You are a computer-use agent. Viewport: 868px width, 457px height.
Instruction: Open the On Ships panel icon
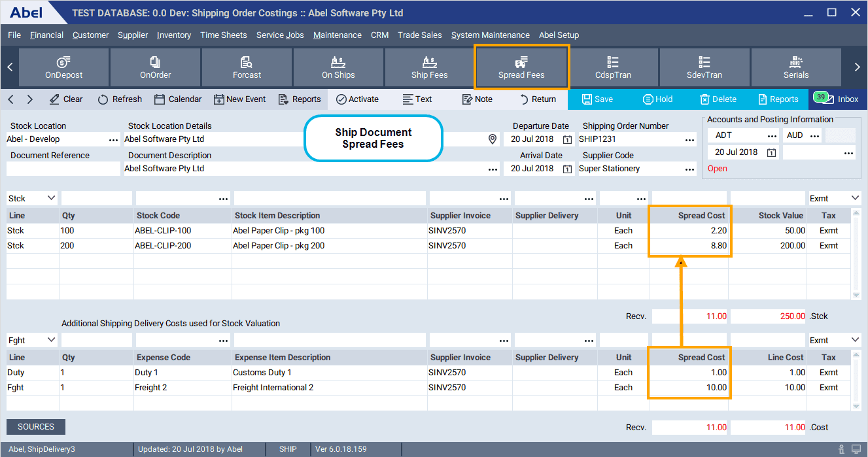pyautogui.click(x=338, y=67)
